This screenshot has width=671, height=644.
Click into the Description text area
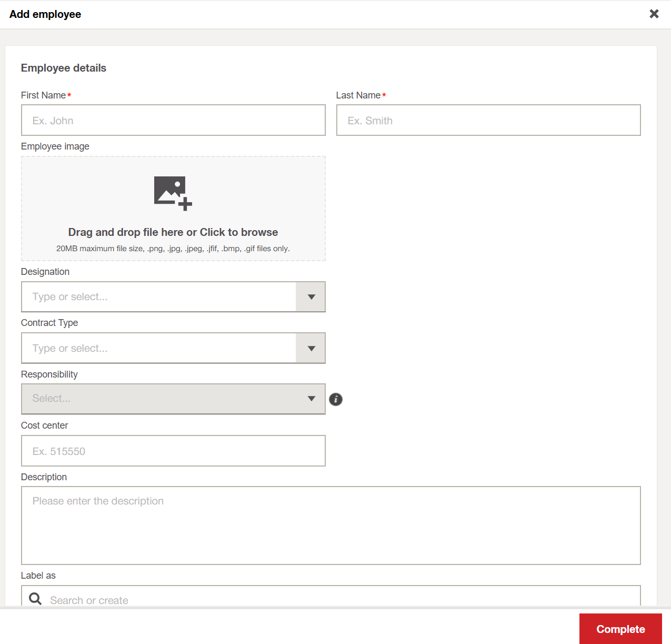pos(331,525)
